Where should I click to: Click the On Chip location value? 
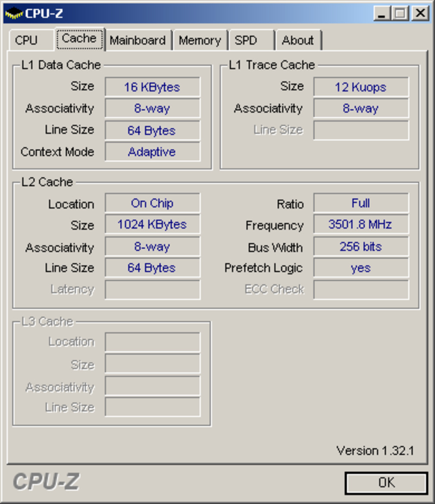click(x=152, y=203)
